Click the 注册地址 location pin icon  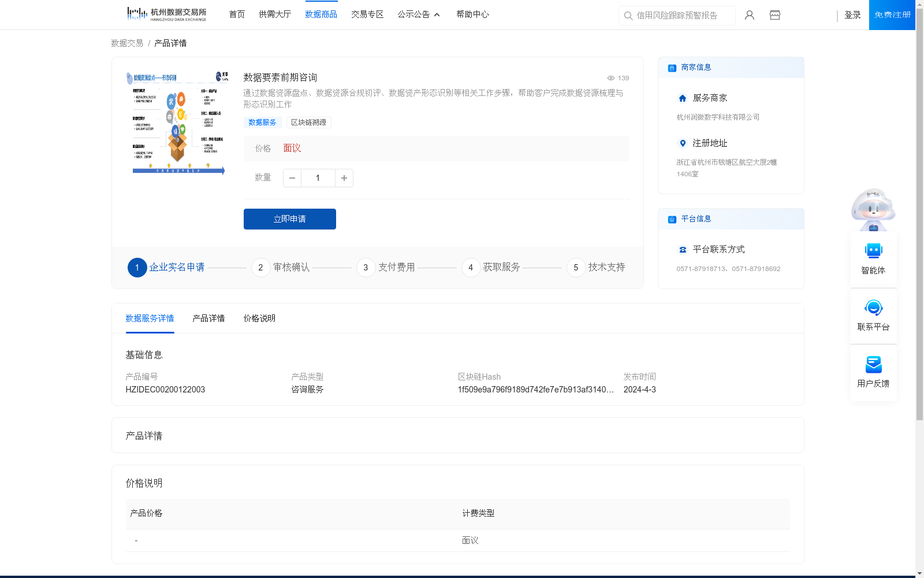pos(683,143)
